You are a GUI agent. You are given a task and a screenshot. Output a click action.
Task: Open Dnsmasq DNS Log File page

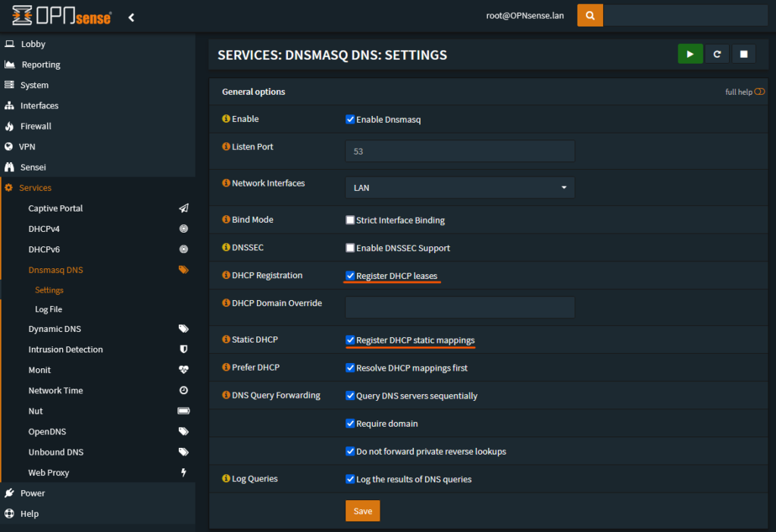click(48, 309)
